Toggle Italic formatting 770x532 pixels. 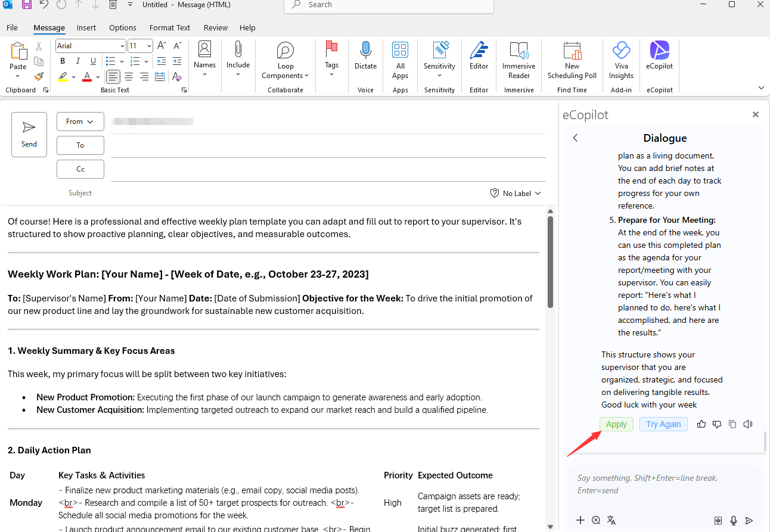point(78,61)
